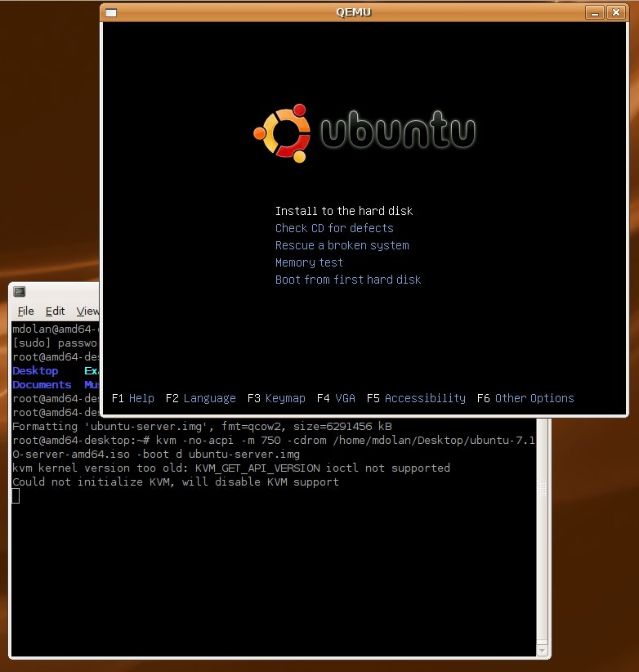This screenshot has width=639, height=672.
Task: Click F3 Keymap option
Action: click(276, 398)
